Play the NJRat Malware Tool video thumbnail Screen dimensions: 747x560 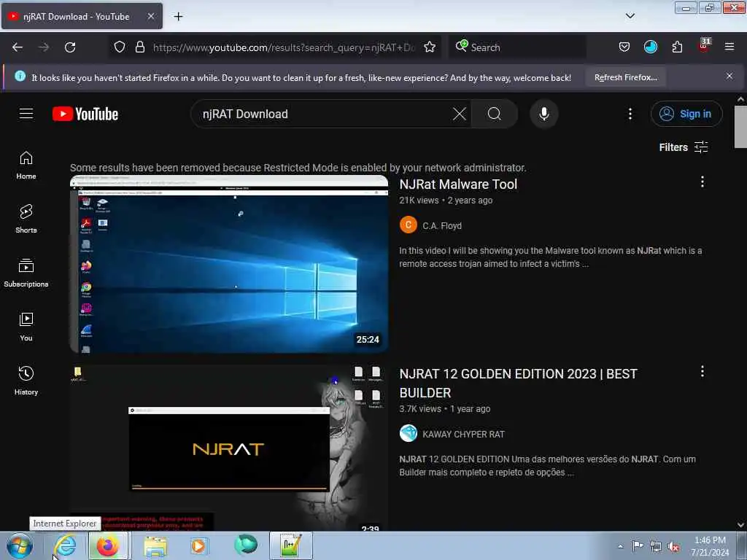point(229,264)
